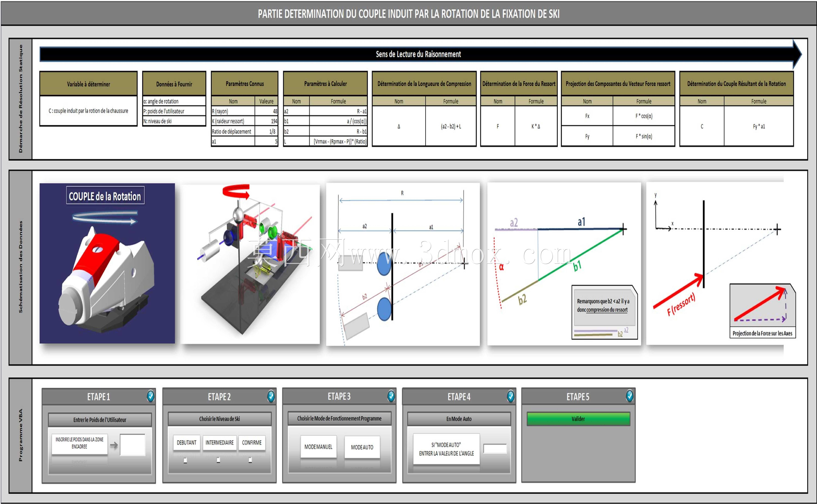Screen dimensions: 817x504
Task: Click the "P: poids de l'utilisateur" cell
Action: (x=174, y=111)
